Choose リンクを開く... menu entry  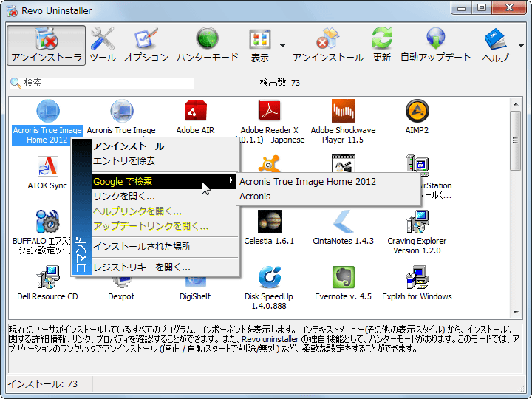[165, 196]
